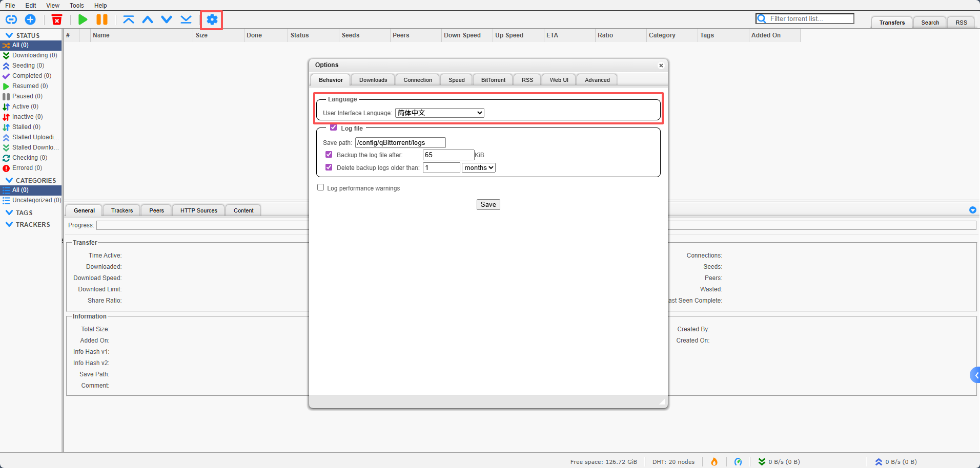Uncheck the Log file checkbox
Screen dimensions: 980x468
[x=334, y=127]
